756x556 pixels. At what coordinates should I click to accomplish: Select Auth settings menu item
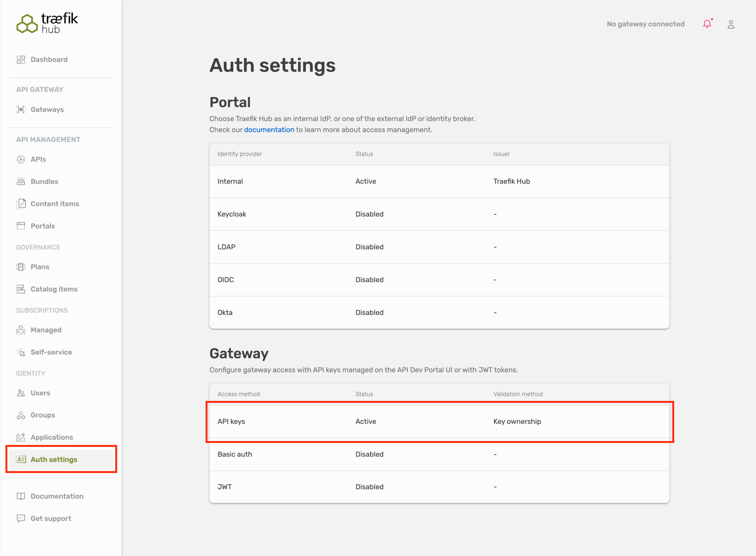61,459
